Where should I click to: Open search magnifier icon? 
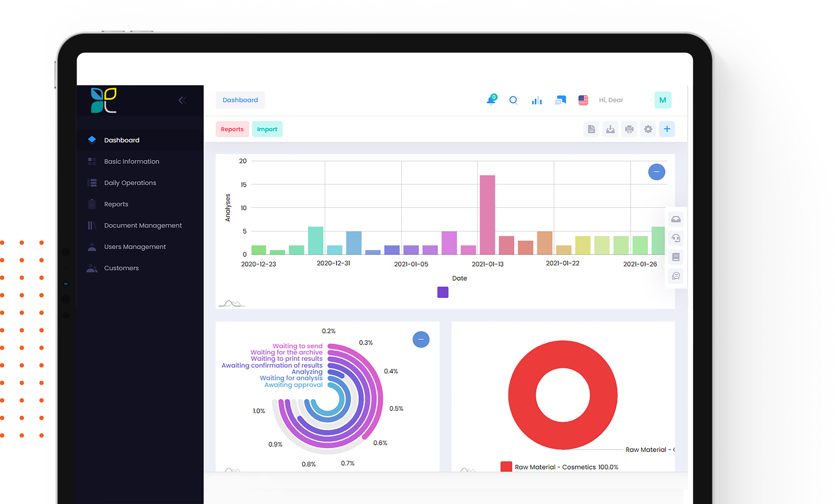coord(514,100)
